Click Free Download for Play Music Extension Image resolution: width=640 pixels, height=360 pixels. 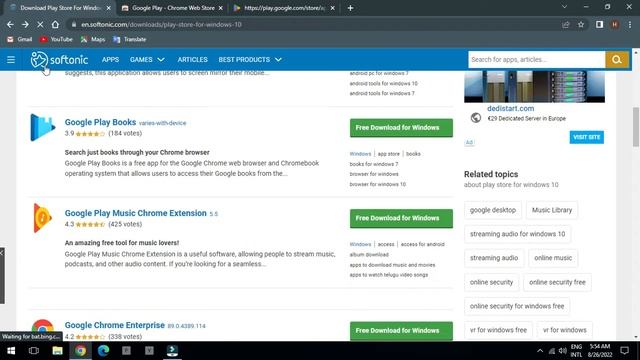(x=401, y=218)
